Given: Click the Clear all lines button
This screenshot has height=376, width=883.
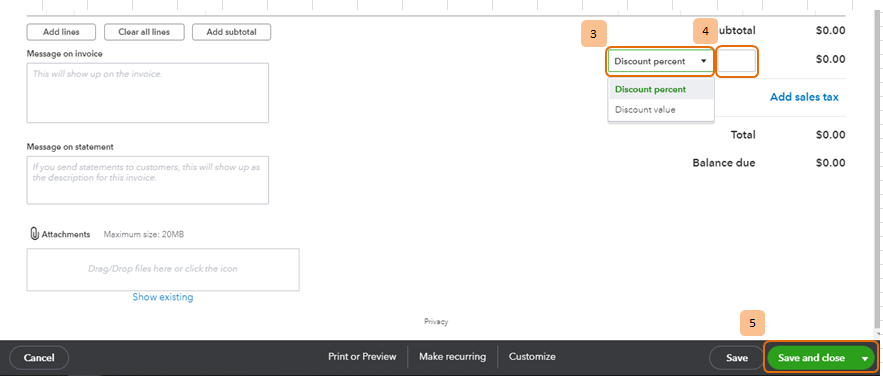Looking at the screenshot, I should point(144,32).
